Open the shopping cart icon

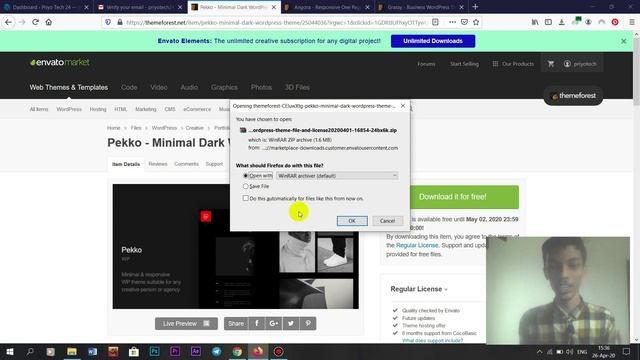click(551, 64)
